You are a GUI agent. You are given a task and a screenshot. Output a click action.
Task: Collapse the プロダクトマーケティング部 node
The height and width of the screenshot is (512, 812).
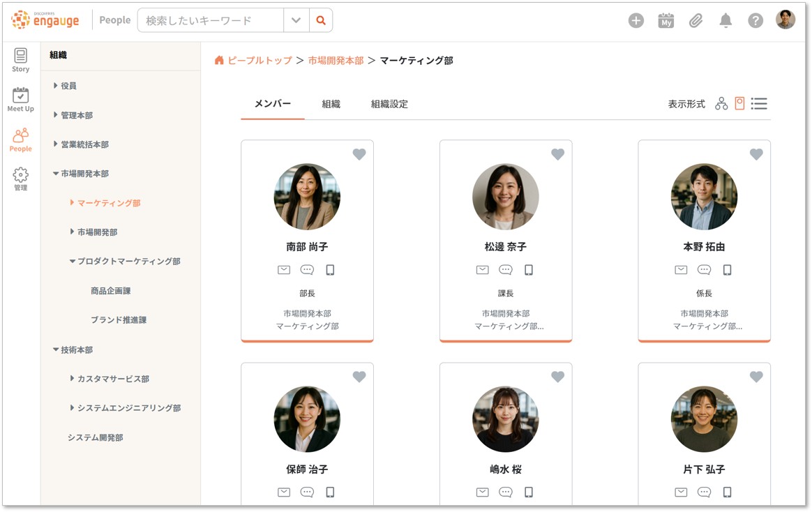[x=73, y=261]
